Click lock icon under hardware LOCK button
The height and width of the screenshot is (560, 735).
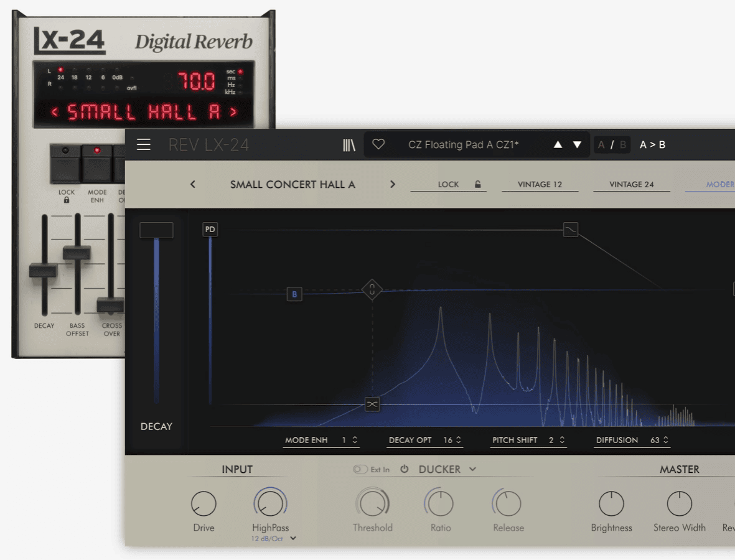click(x=67, y=200)
